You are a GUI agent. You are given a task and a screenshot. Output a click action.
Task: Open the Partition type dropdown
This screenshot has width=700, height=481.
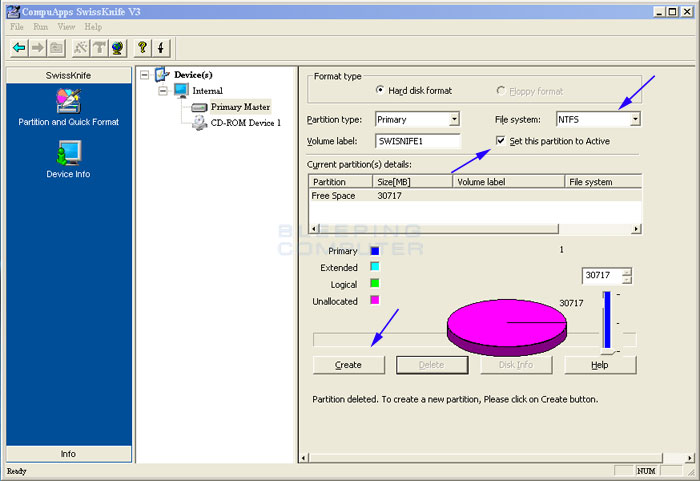[454, 119]
